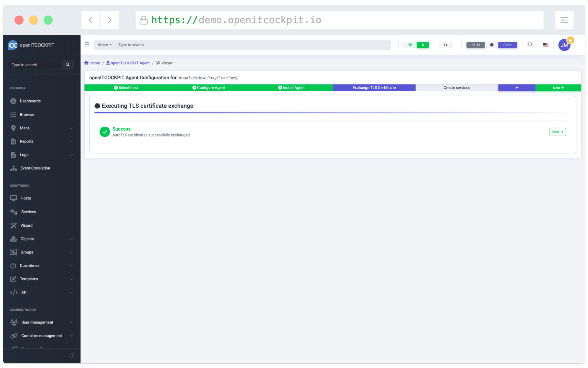The height and width of the screenshot is (368, 588).
Task: Click the browser back arrow
Action: [x=91, y=20]
